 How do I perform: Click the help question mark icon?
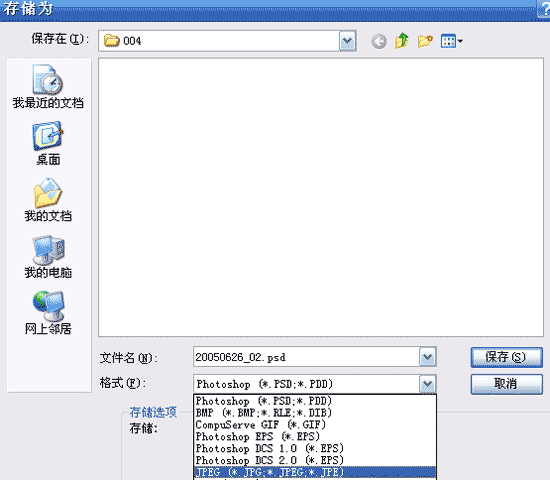tap(544, 8)
